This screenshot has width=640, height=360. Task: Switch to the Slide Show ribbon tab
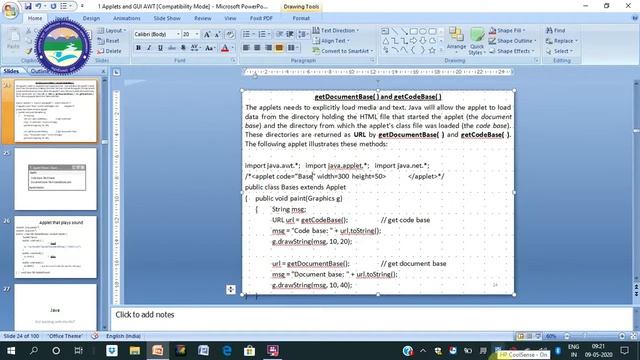pos(167,18)
